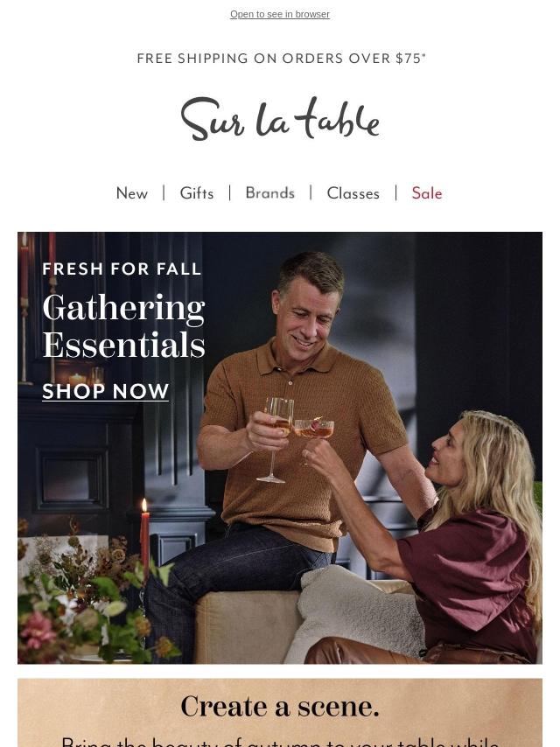This screenshot has height=747, width=560.
Task: Go to the Gifts section
Action: [196, 193]
